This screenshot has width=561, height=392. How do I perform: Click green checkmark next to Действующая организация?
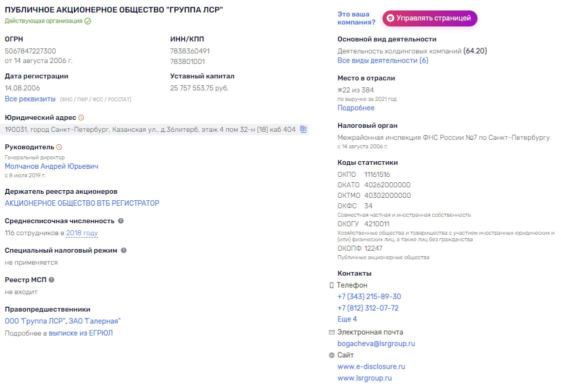click(88, 21)
